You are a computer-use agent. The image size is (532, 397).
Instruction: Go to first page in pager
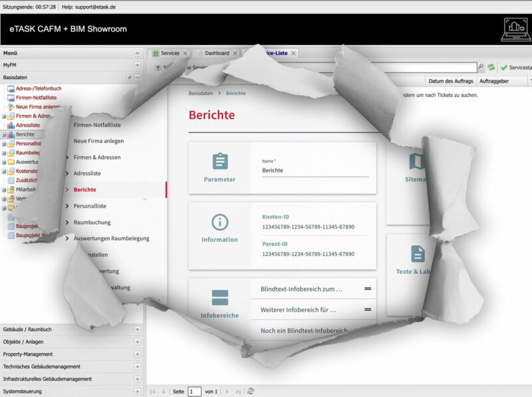[153, 392]
